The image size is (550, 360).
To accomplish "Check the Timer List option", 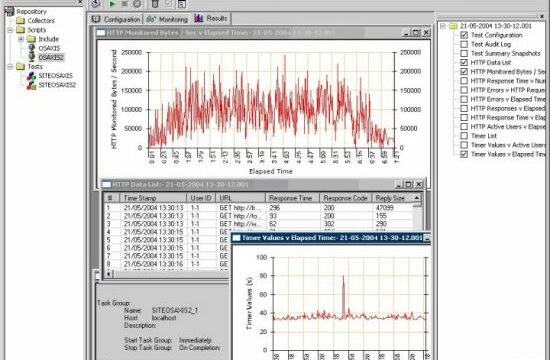I will click(x=464, y=136).
